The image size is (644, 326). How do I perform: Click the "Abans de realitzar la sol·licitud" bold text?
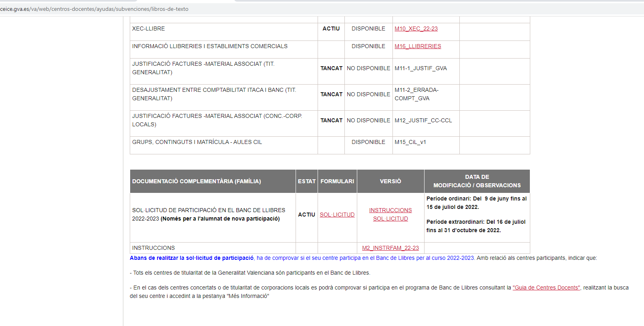[191, 258]
